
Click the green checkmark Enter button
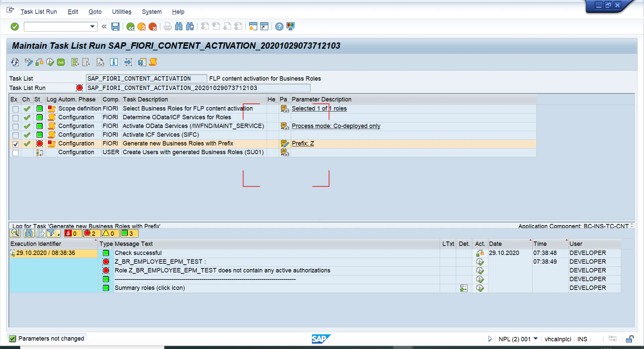pyautogui.click(x=15, y=27)
